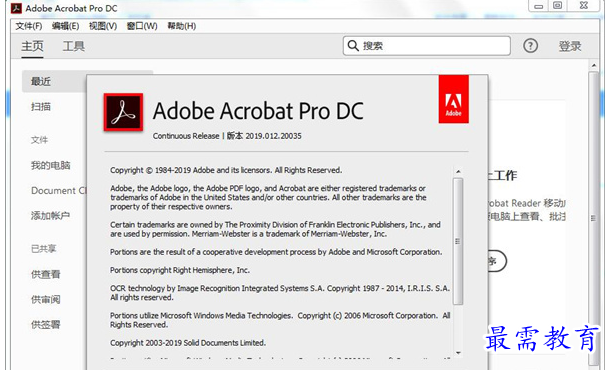This screenshot has height=370, width=607.
Task: Select 供签署 in the sidebar
Action: tap(46, 324)
